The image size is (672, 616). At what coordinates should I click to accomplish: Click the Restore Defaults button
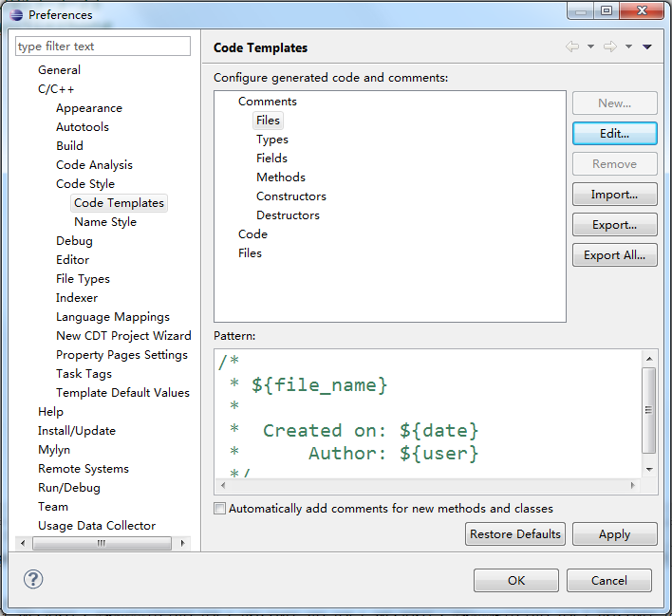[x=515, y=533]
